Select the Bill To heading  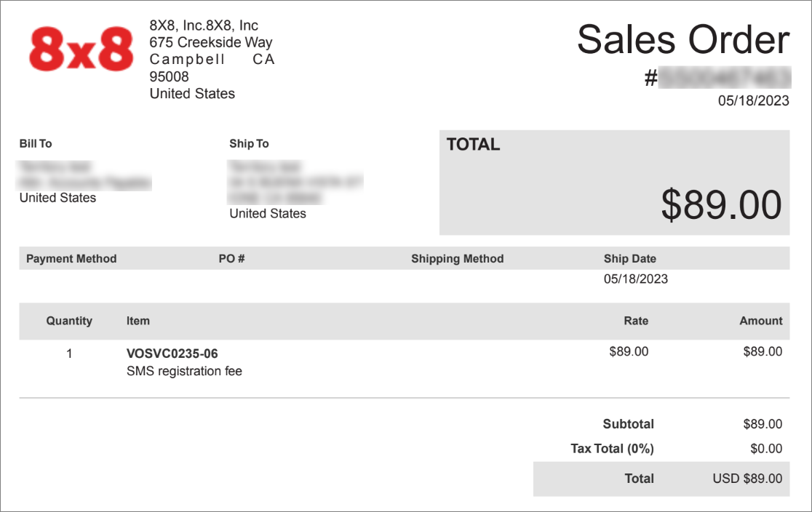pos(36,143)
